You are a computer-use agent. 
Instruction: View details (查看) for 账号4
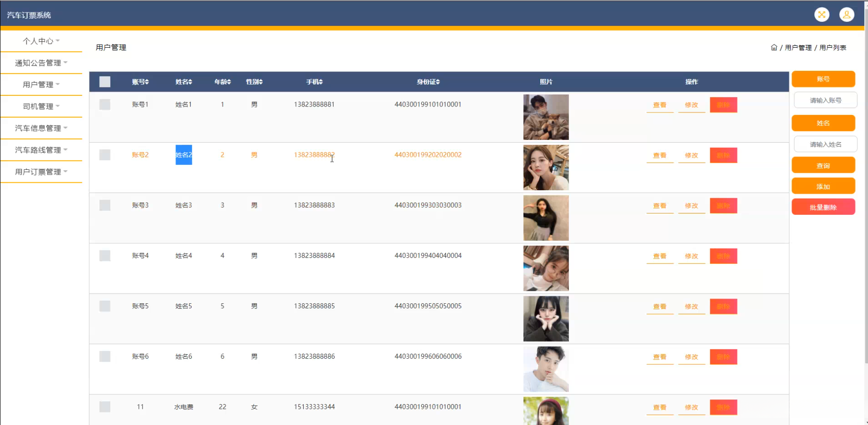(660, 256)
